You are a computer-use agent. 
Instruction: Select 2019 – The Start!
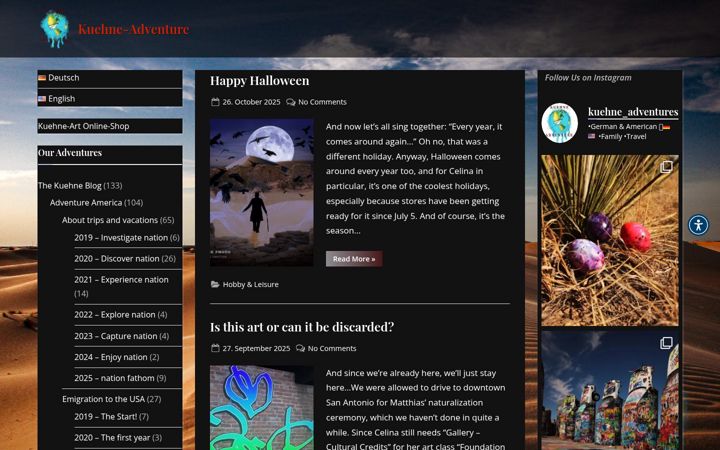click(106, 416)
